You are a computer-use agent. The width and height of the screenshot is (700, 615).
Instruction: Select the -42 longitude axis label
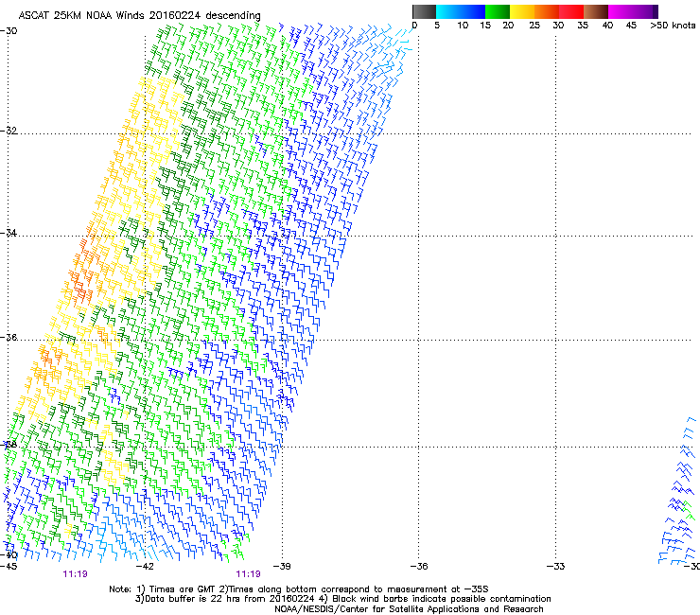click(145, 567)
